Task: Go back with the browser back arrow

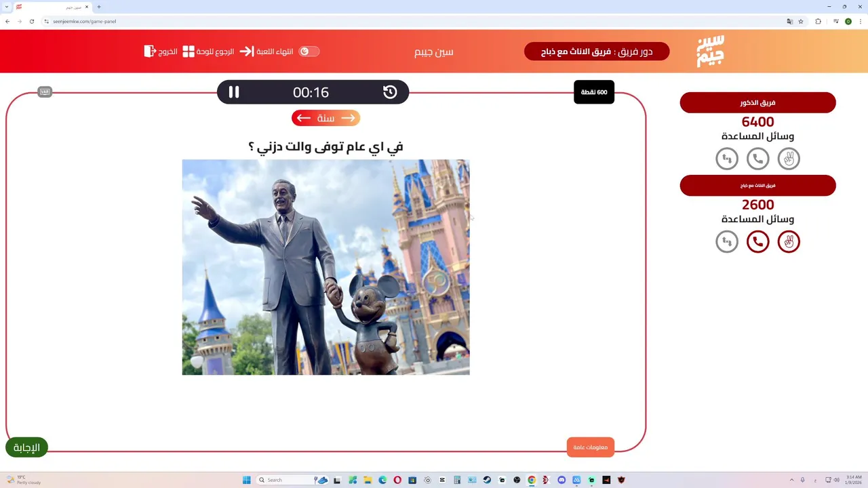Action: 7,21
